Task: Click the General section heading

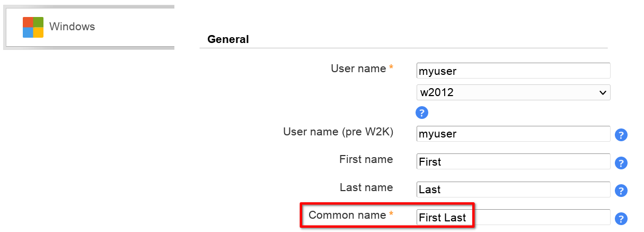Action: point(228,39)
